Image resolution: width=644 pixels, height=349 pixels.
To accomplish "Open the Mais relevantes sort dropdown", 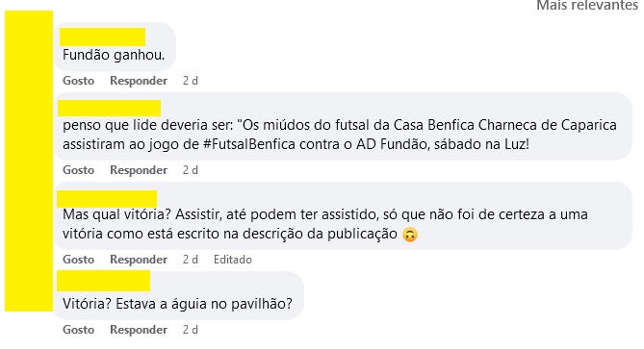I will pos(587,6).
